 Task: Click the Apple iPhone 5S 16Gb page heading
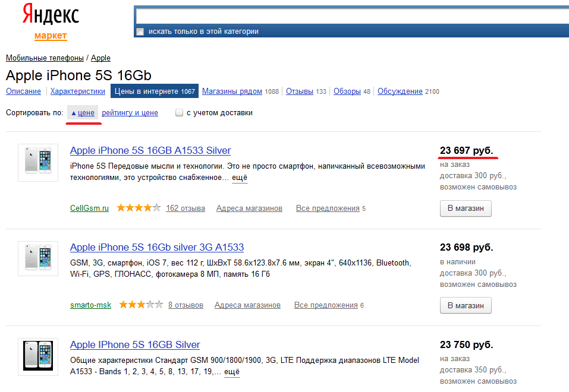[78, 75]
